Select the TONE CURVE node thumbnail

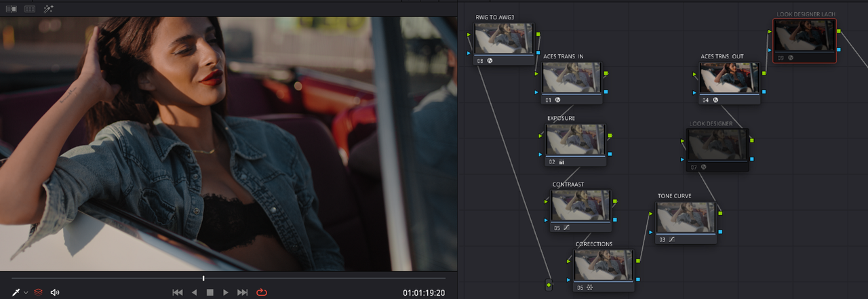[686, 218]
